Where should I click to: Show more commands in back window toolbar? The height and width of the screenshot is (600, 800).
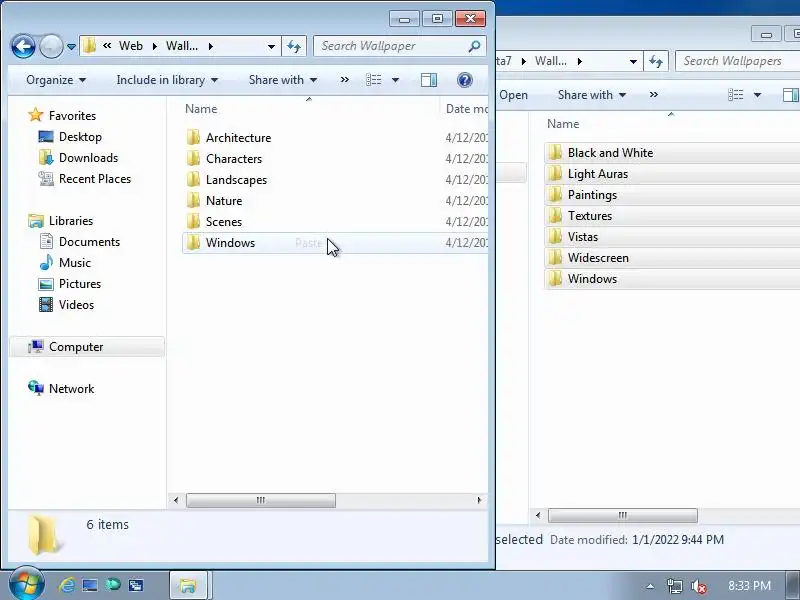point(654,95)
